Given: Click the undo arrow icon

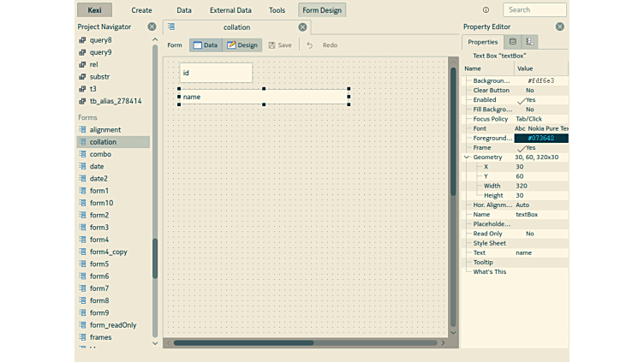Looking at the screenshot, I should pos(310,45).
